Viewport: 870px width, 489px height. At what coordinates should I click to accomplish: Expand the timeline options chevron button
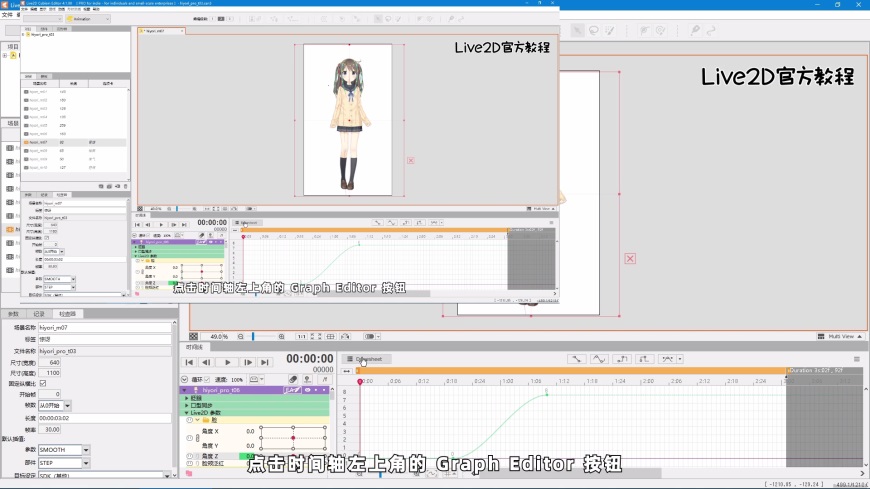(x=184, y=380)
